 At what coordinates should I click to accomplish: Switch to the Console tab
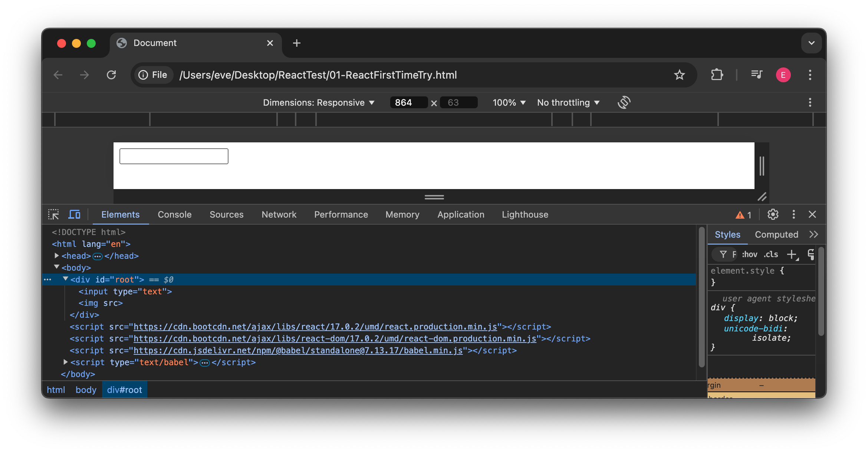click(x=174, y=214)
